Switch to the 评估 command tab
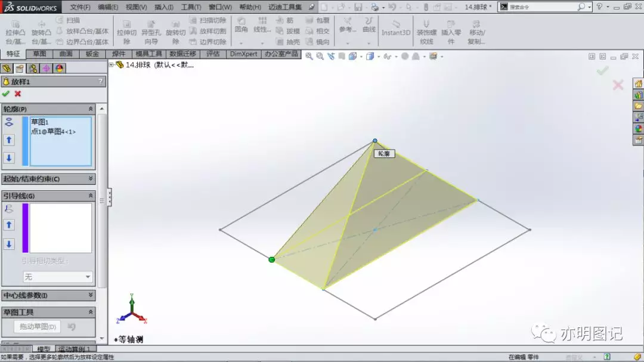The width and height of the screenshot is (644, 362). click(213, 54)
